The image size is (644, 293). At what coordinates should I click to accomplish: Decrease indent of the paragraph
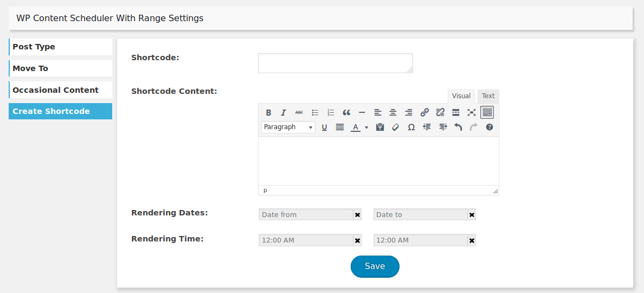[427, 128]
